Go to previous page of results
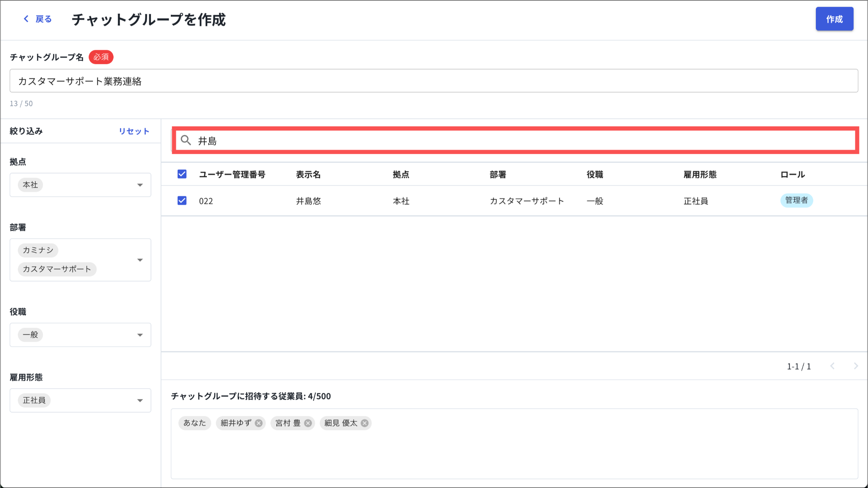This screenshot has height=488, width=868. coord(832,366)
